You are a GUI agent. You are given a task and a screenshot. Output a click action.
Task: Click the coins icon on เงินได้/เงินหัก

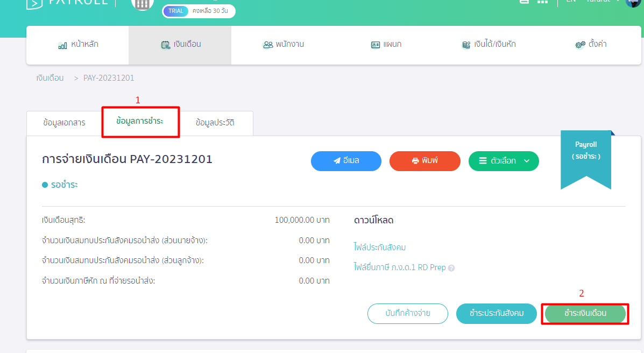tap(466, 45)
